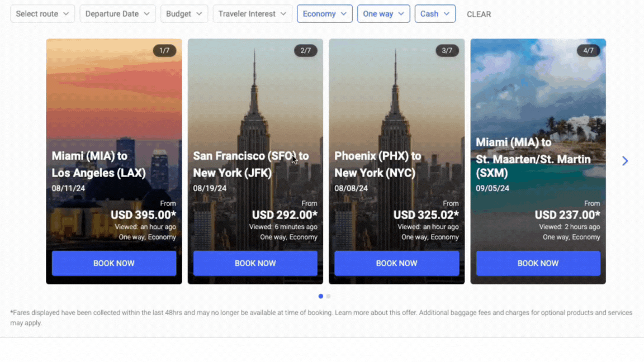Change the Economy cabin class filter
This screenshot has width=644, height=362.
coord(324,13)
